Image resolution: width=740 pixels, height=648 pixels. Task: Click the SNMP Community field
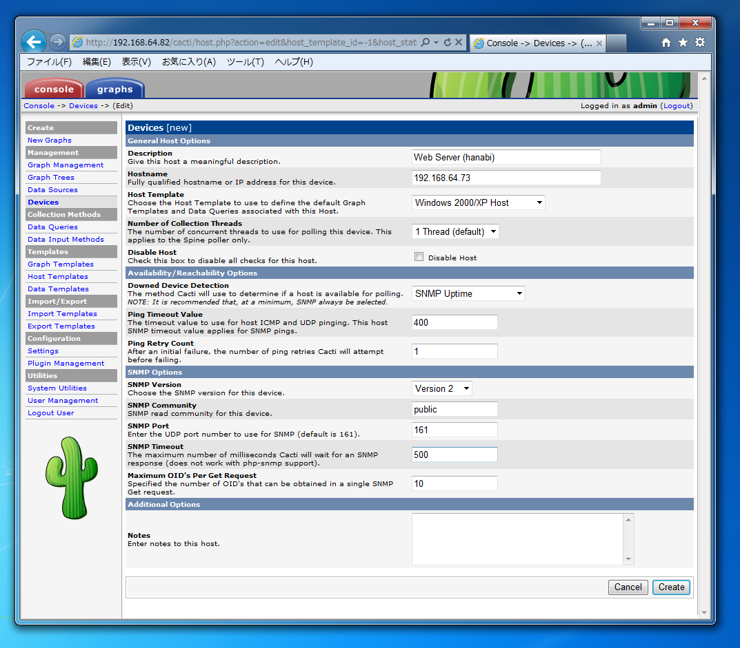coord(454,409)
